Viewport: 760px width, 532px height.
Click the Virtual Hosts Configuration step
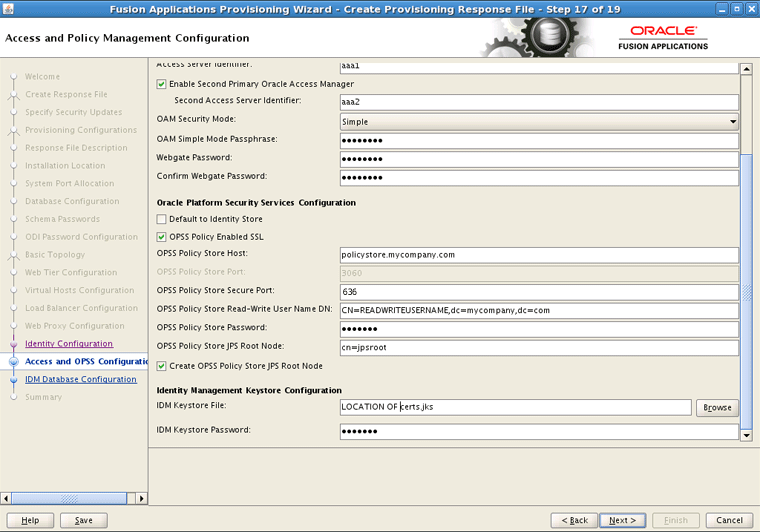point(79,290)
